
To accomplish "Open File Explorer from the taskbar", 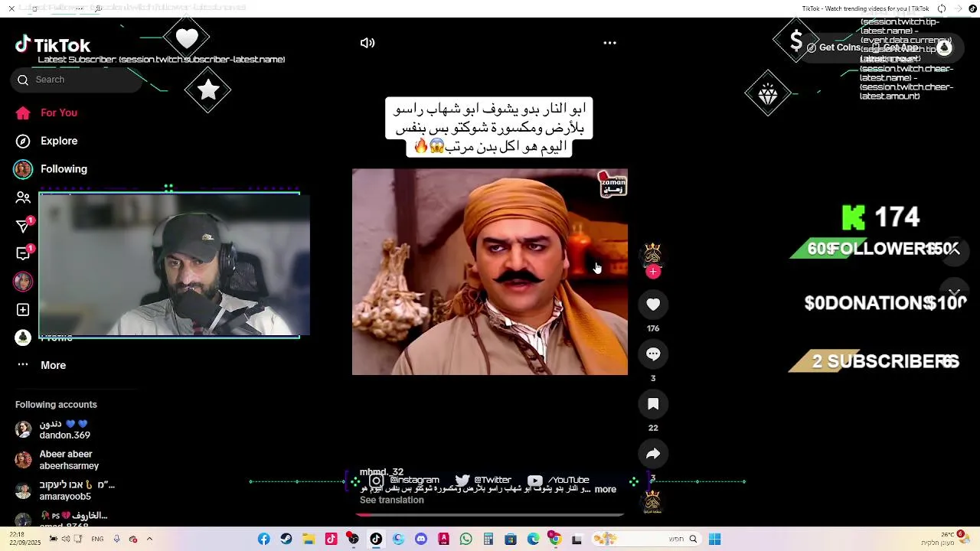I will click(309, 540).
